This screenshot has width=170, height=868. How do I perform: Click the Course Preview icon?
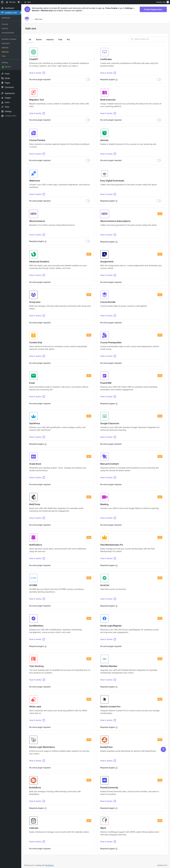[33, 133]
